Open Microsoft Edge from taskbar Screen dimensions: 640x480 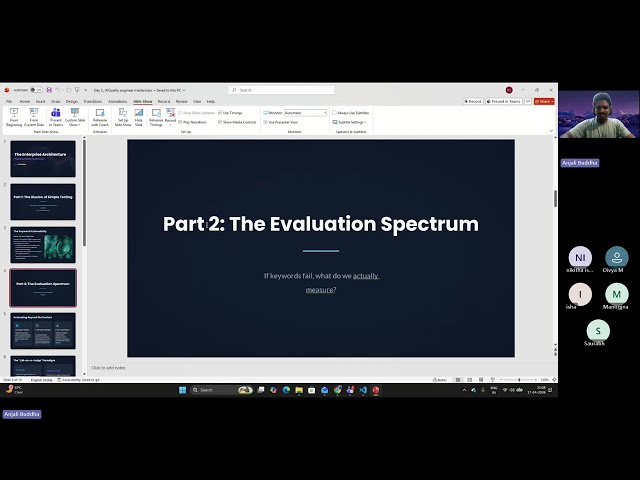(x=286, y=390)
